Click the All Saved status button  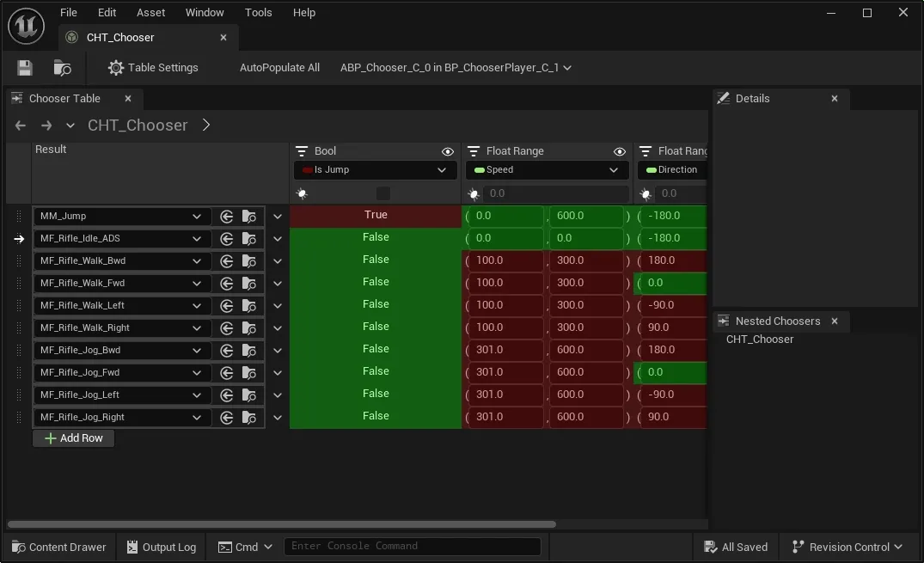[736, 547]
